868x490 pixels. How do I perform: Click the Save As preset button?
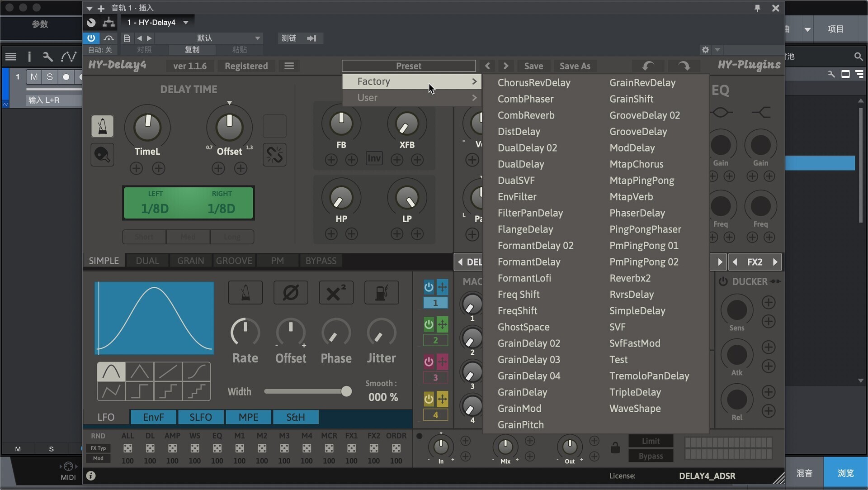[575, 66]
